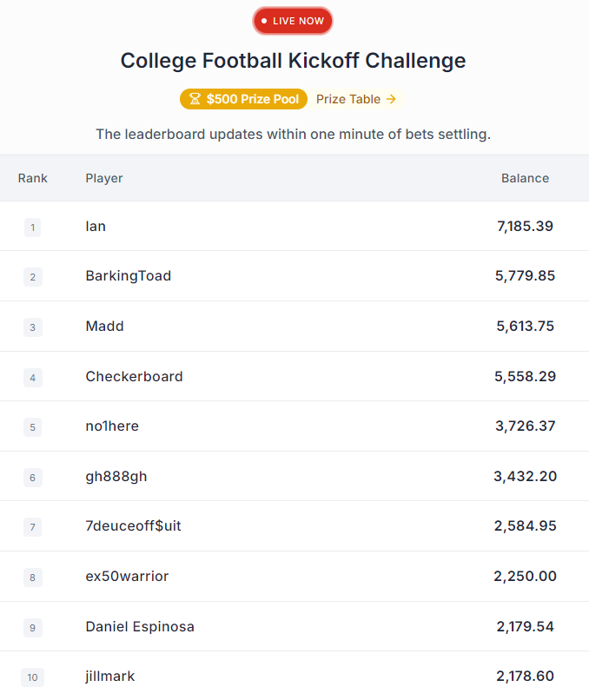The width and height of the screenshot is (589, 700).
Task: Select player BarkingToad in the leaderboard
Action: pyautogui.click(x=129, y=276)
